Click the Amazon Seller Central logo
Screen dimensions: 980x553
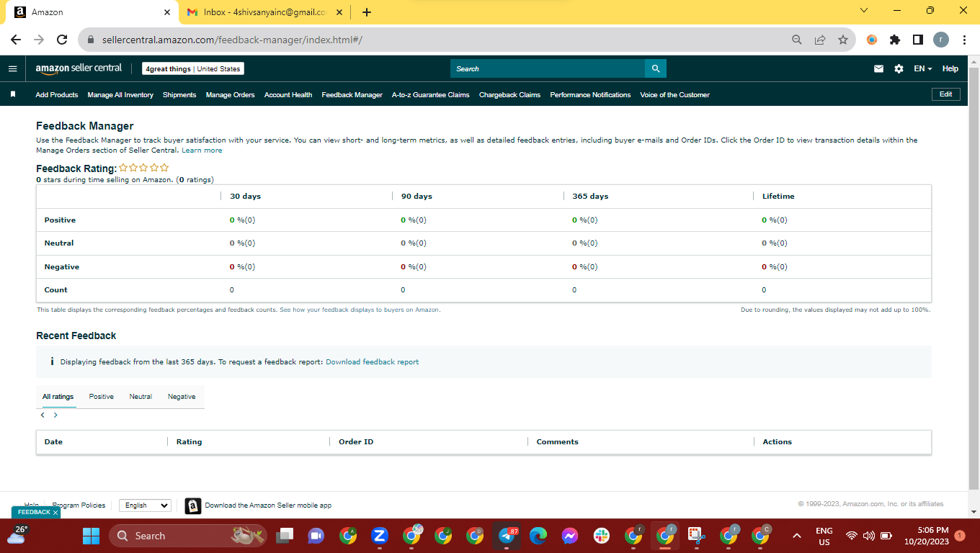coord(79,68)
